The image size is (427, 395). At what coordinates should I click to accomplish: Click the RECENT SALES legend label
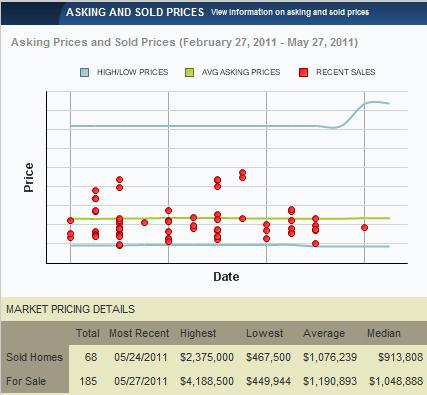[x=346, y=72]
